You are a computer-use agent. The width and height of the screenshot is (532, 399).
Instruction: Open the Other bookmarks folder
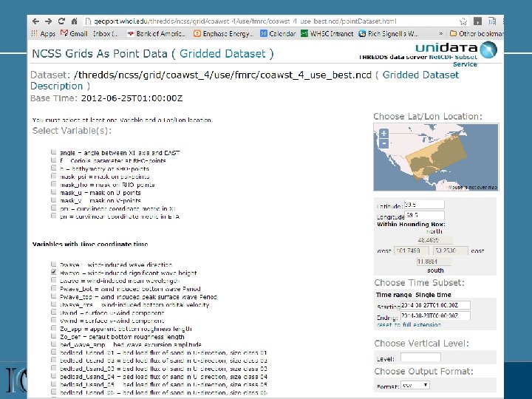(477, 33)
